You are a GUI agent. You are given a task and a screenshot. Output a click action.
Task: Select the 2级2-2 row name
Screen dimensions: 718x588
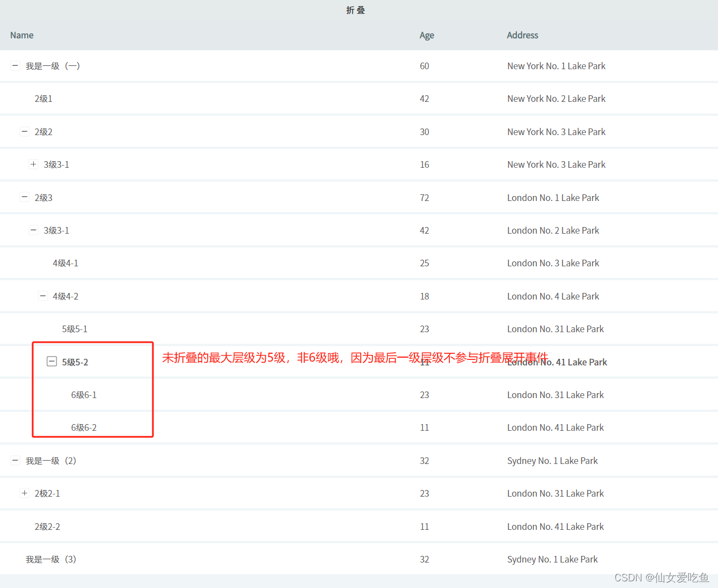pos(47,527)
